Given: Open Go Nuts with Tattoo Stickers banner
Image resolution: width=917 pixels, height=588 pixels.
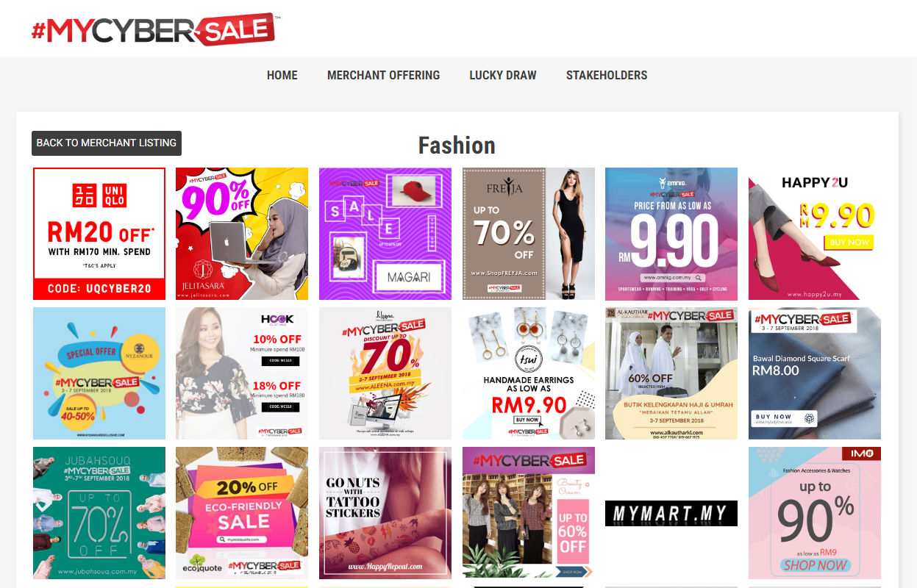Looking at the screenshot, I should [385, 513].
